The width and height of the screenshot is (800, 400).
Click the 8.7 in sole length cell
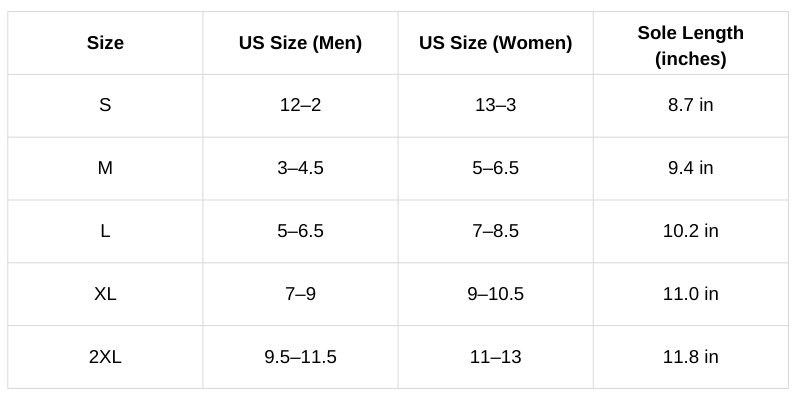[x=690, y=105]
